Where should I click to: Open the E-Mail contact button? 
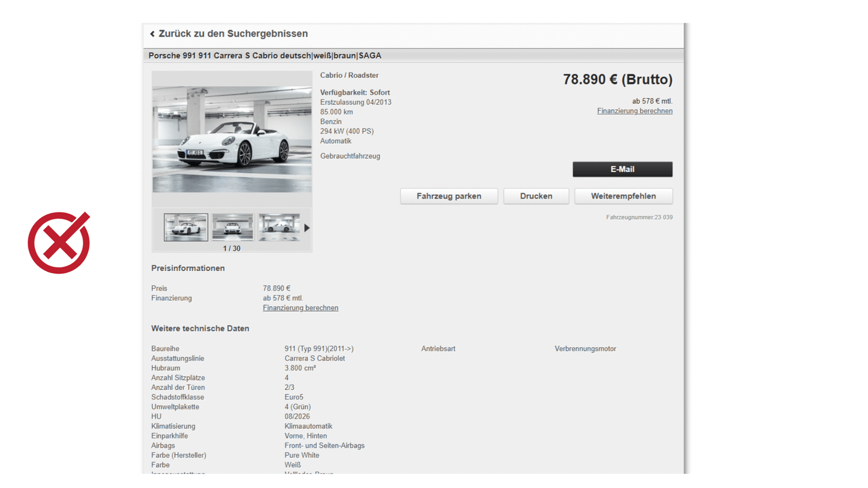pos(622,169)
